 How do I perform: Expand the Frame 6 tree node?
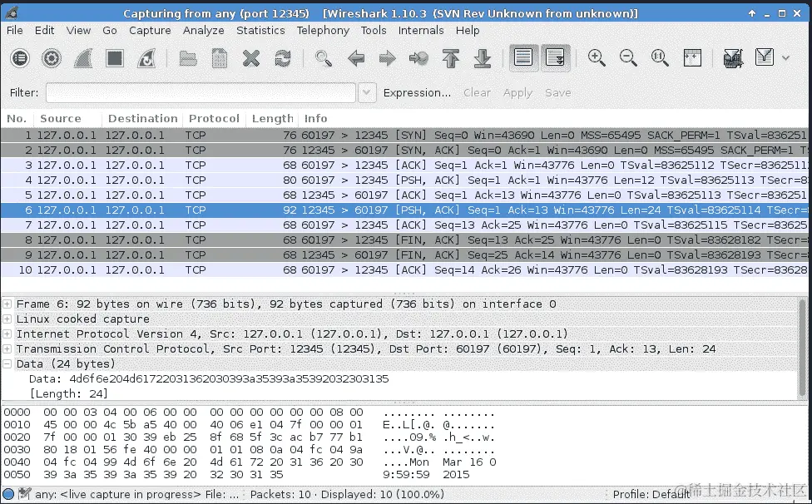click(x=7, y=304)
